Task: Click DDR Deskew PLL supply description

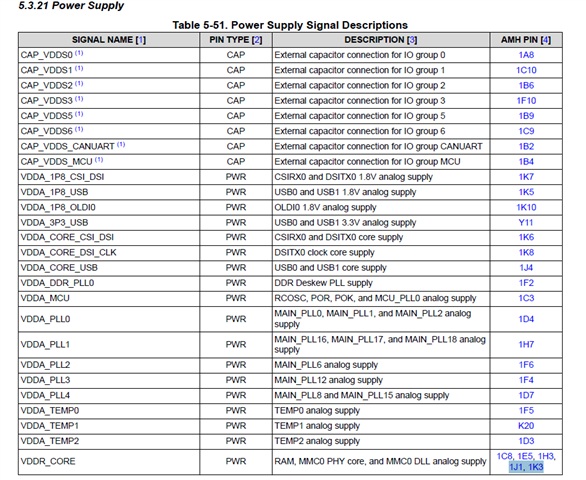Action: coord(323,283)
